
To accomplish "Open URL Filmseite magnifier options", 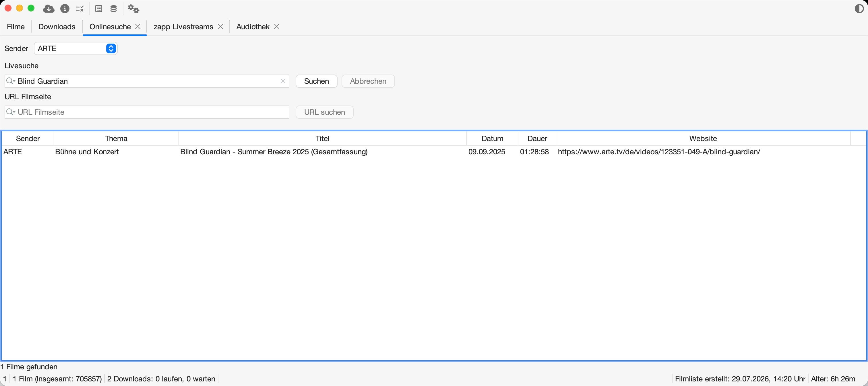I will [x=11, y=112].
